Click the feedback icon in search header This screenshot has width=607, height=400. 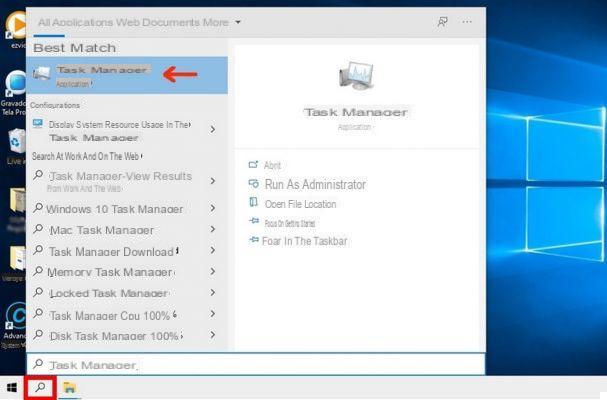[442, 22]
